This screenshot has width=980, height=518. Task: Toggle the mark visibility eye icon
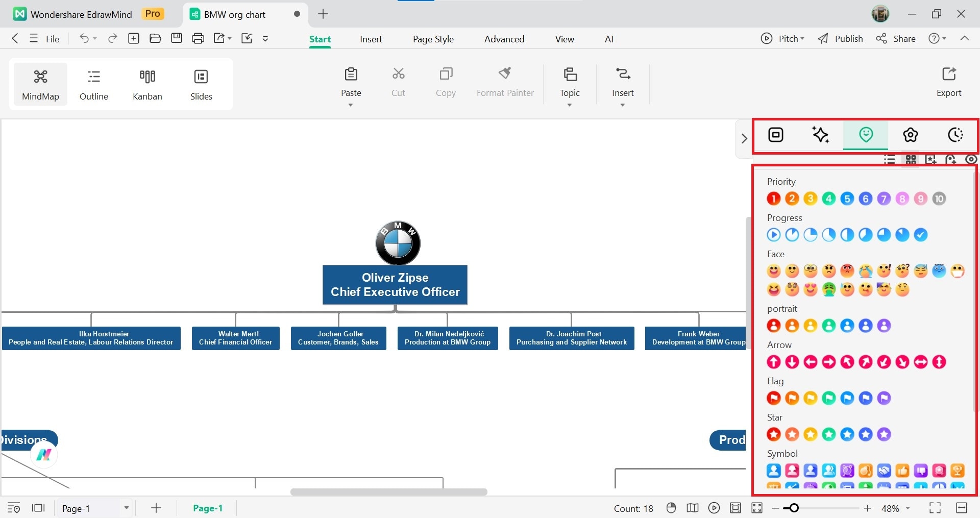click(971, 160)
